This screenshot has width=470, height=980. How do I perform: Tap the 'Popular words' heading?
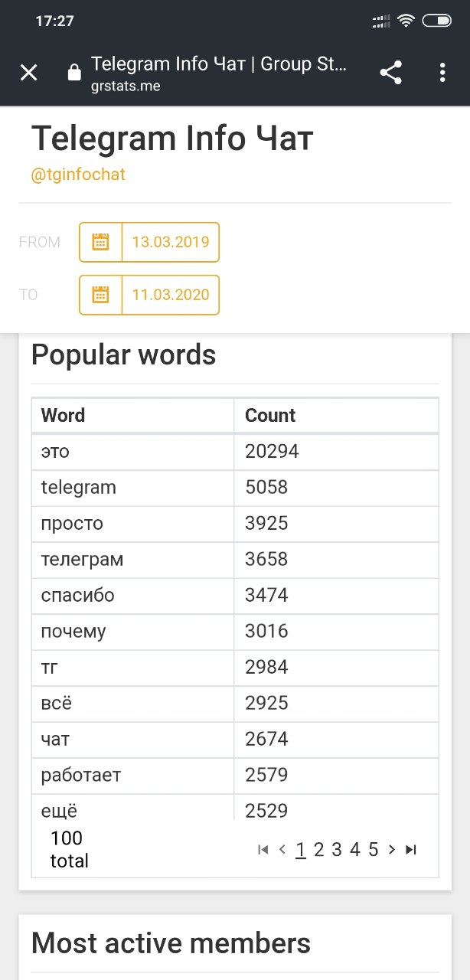(123, 355)
